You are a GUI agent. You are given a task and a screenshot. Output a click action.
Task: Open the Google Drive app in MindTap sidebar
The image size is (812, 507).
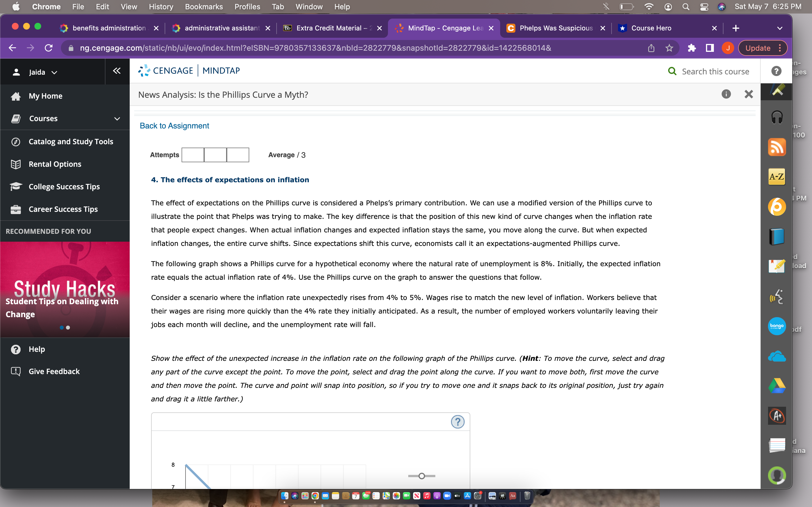[x=776, y=386]
